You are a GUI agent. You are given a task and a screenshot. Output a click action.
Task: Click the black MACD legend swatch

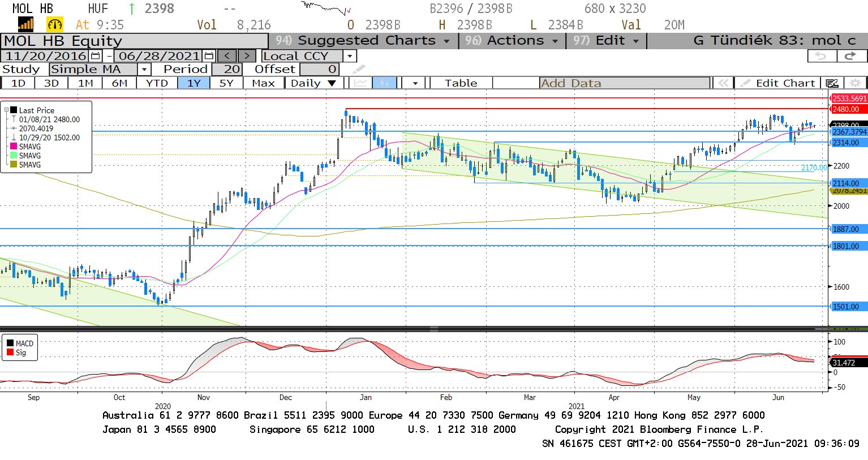(x=10, y=343)
